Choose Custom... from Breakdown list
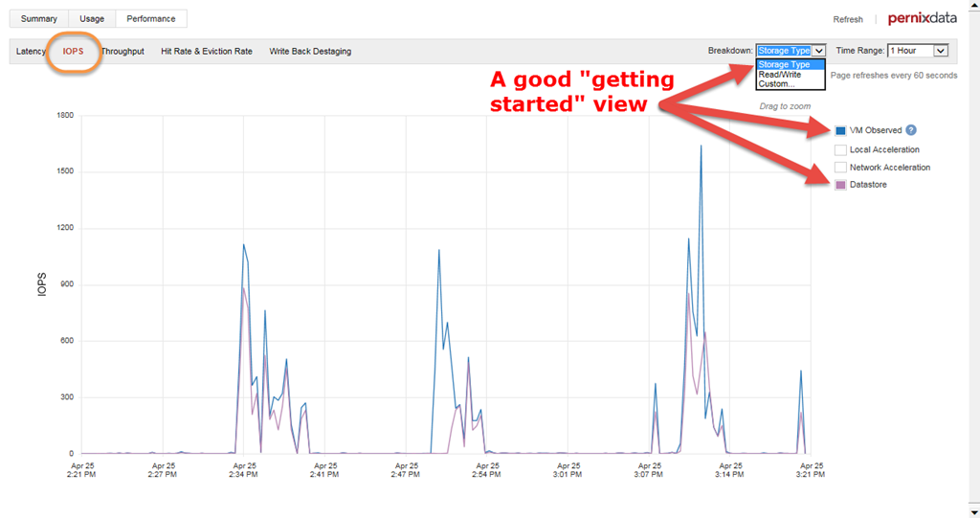The height and width of the screenshot is (518, 980). [x=777, y=84]
